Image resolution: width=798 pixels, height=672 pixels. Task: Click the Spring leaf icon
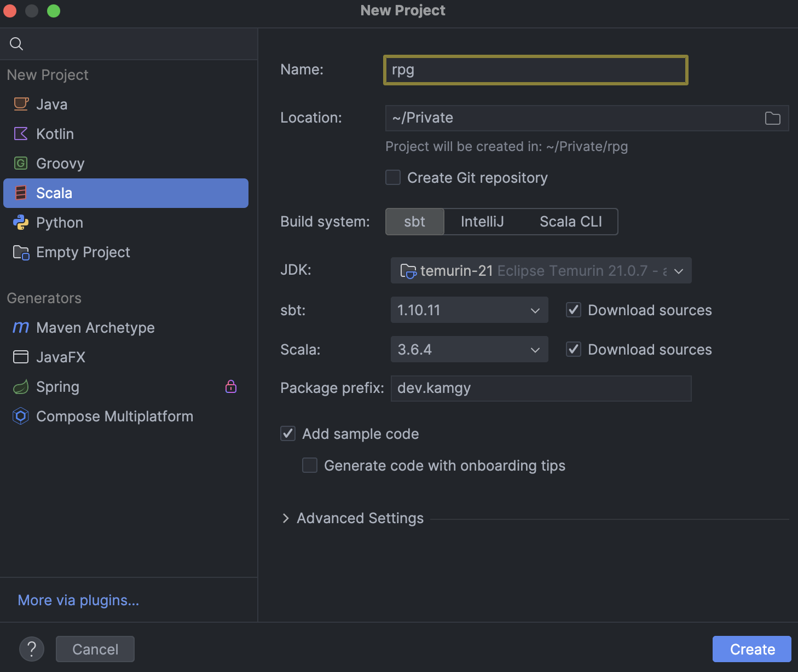21,387
